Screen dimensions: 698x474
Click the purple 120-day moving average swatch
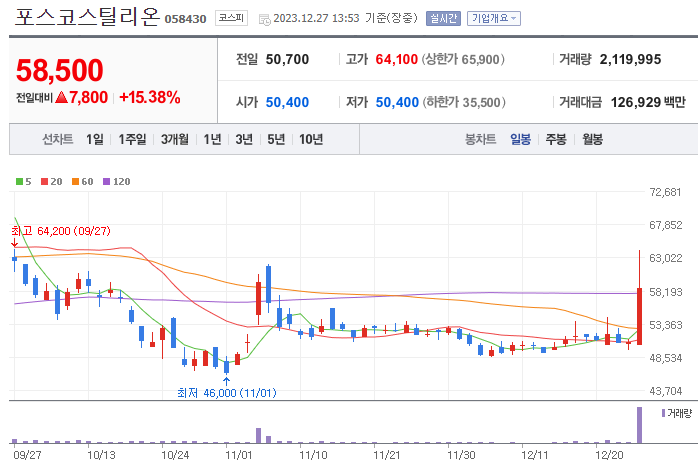pos(106,182)
